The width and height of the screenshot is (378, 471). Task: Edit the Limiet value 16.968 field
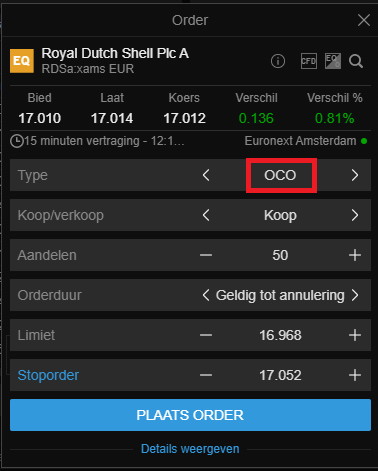tap(280, 335)
